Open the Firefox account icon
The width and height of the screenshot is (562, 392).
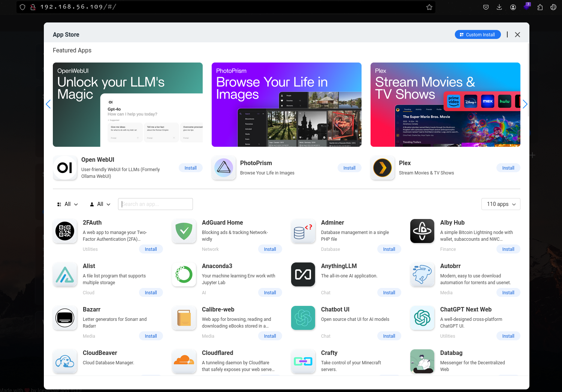[513, 7]
